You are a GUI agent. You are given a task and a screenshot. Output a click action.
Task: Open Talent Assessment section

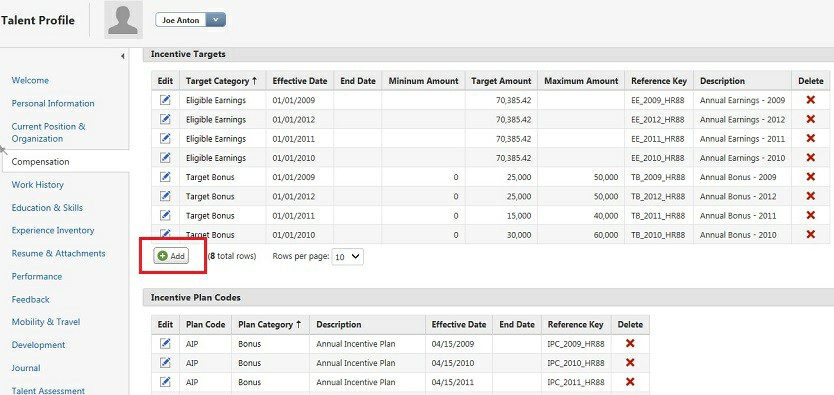coord(48,391)
